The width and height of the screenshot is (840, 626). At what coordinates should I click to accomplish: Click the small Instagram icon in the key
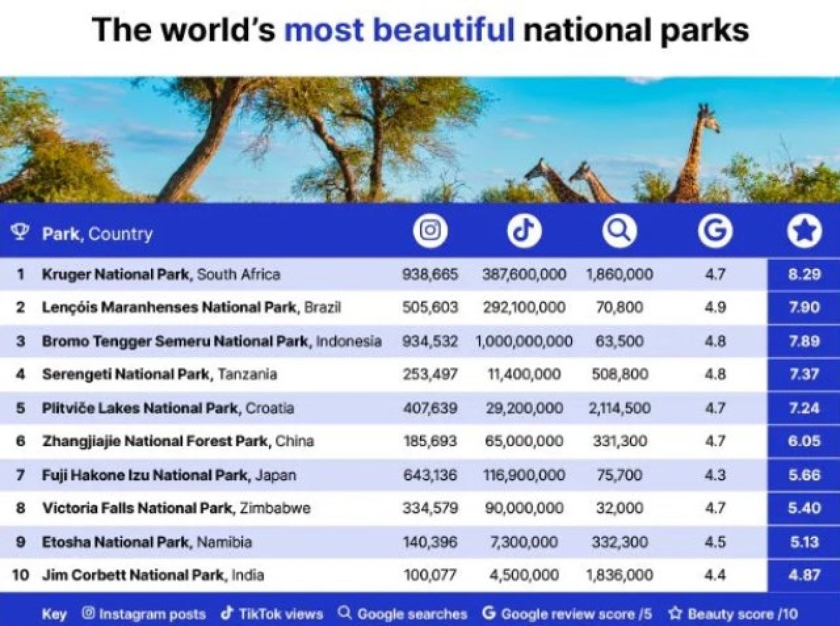click(89, 613)
